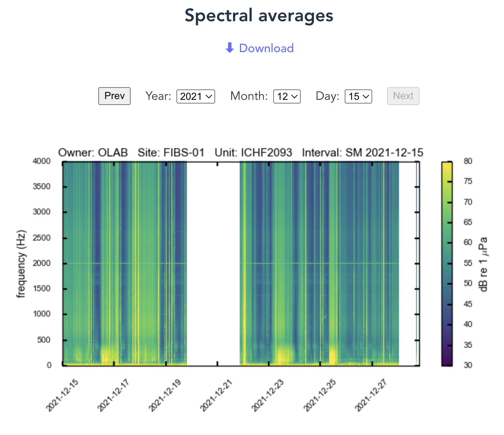Viewport: 504px width, 435px height.
Task: Click the 4000 frequency tick label
Action: pos(42,161)
